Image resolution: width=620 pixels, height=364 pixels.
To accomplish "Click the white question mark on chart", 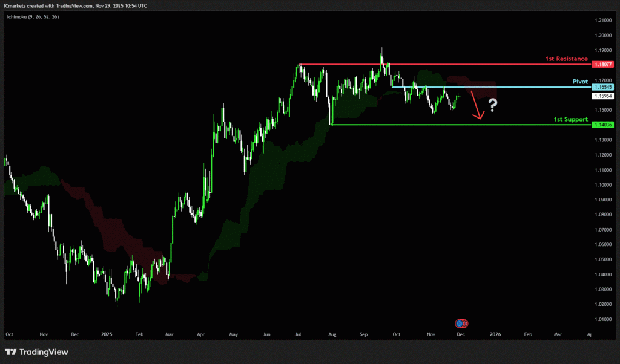I will pos(493,106).
